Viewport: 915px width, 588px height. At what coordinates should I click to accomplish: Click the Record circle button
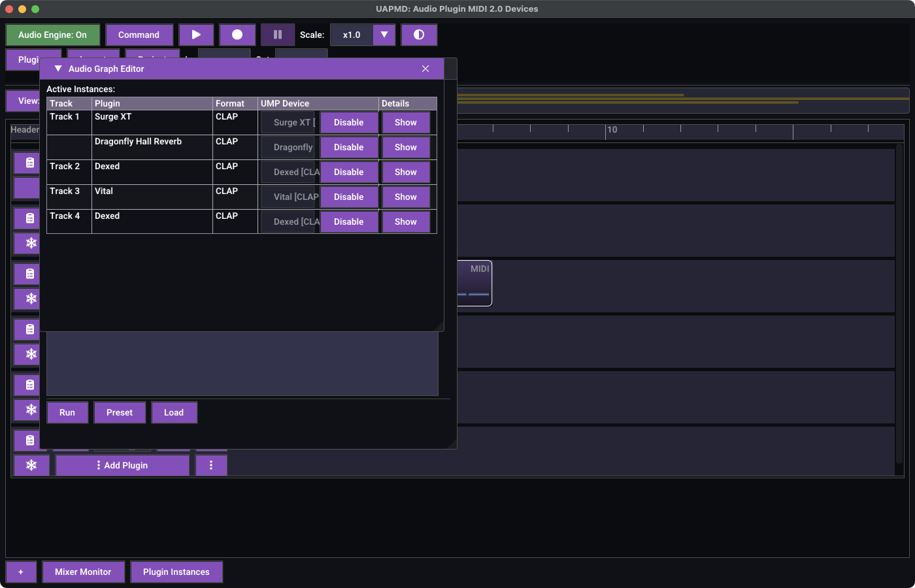pos(237,35)
